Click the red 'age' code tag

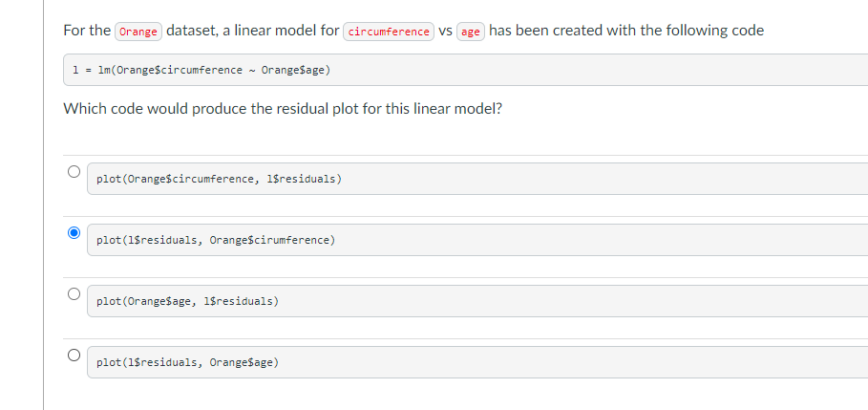click(471, 32)
